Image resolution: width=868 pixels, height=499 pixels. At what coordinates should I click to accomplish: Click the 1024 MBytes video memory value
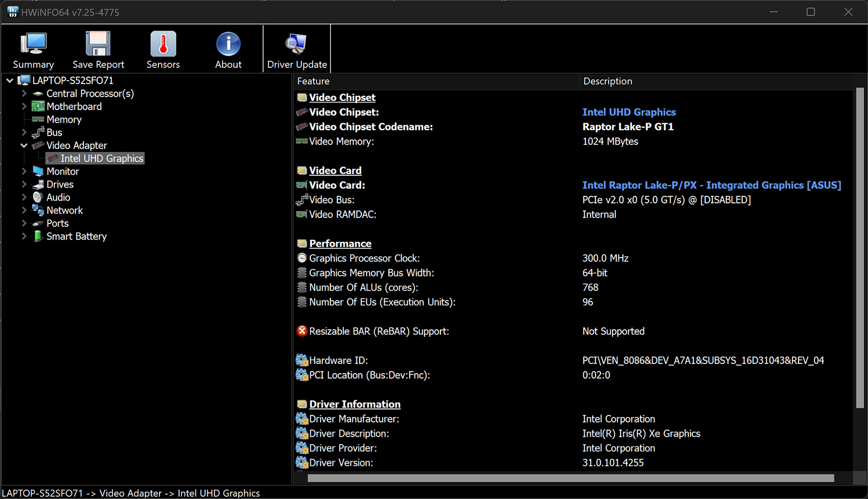[610, 142]
